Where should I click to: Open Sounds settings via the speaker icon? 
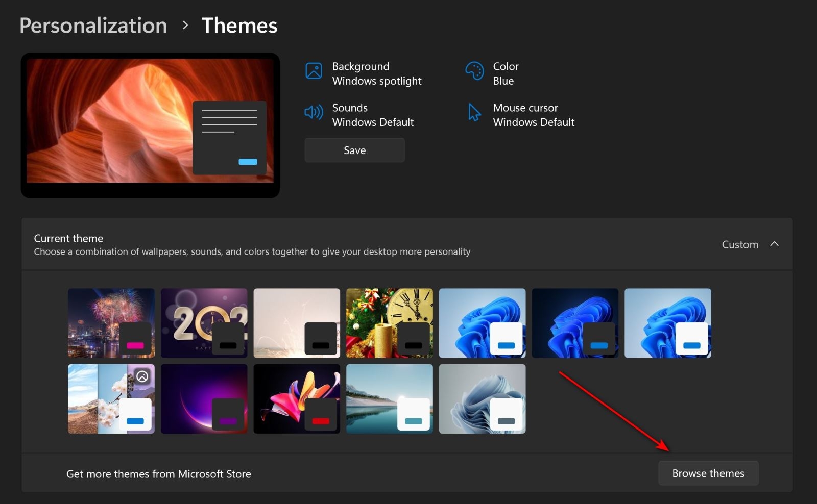[314, 113]
